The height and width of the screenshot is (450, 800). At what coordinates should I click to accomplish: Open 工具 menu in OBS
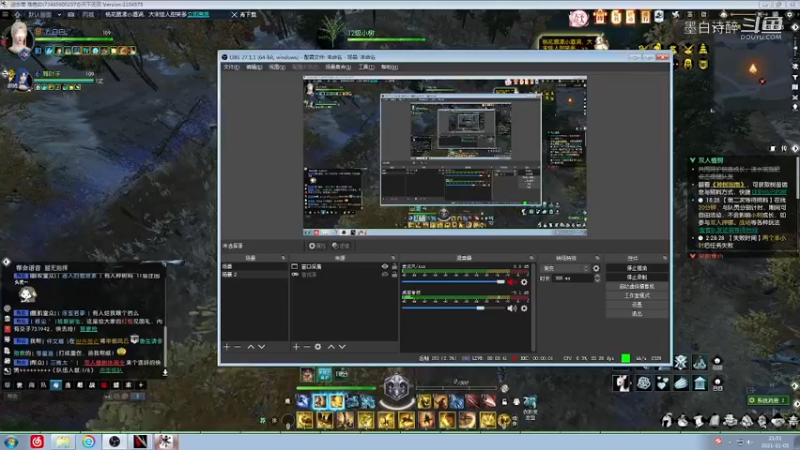(x=366, y=67)
